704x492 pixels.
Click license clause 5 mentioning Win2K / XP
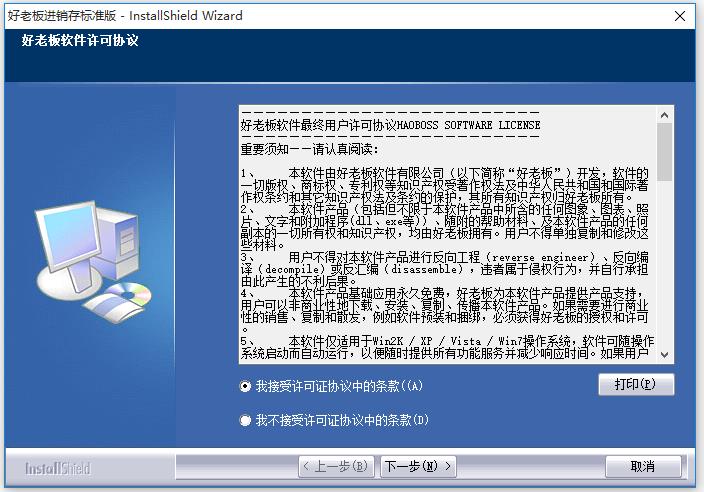tap(447, 347)
